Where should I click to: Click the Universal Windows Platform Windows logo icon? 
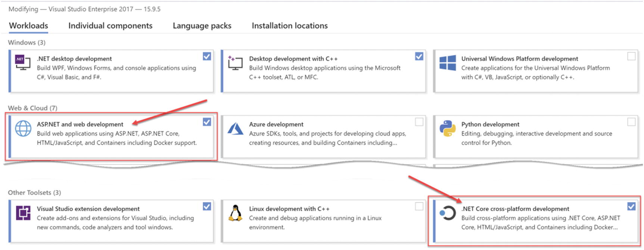[448, 63]
